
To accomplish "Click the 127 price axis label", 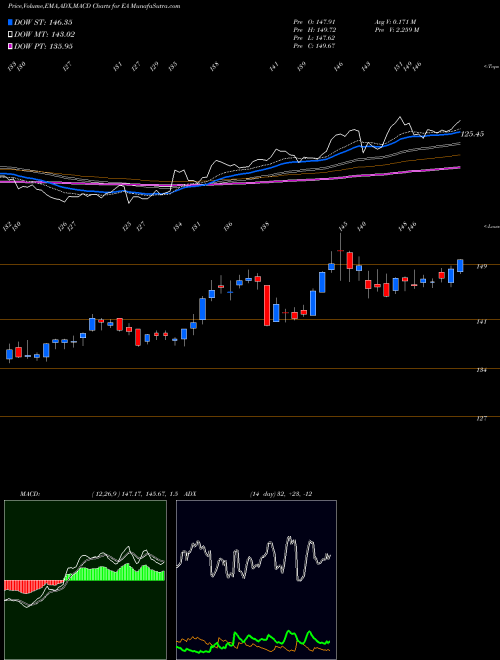I will 482,418.
